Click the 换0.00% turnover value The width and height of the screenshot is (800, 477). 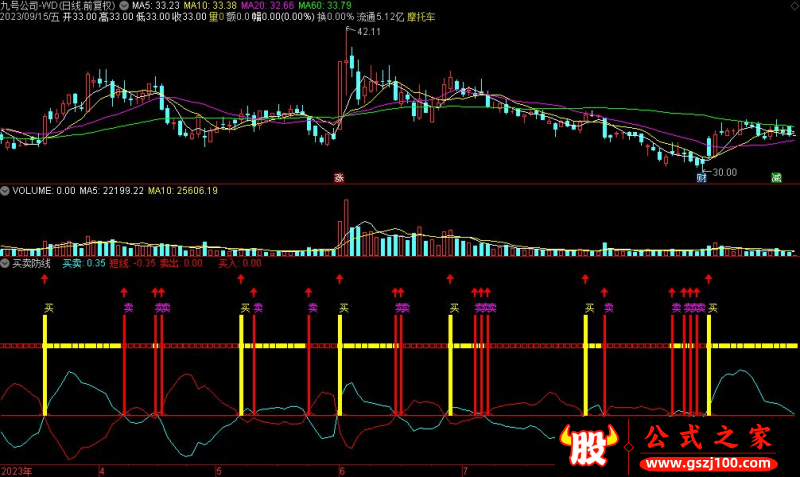click(x=335, y=17)
